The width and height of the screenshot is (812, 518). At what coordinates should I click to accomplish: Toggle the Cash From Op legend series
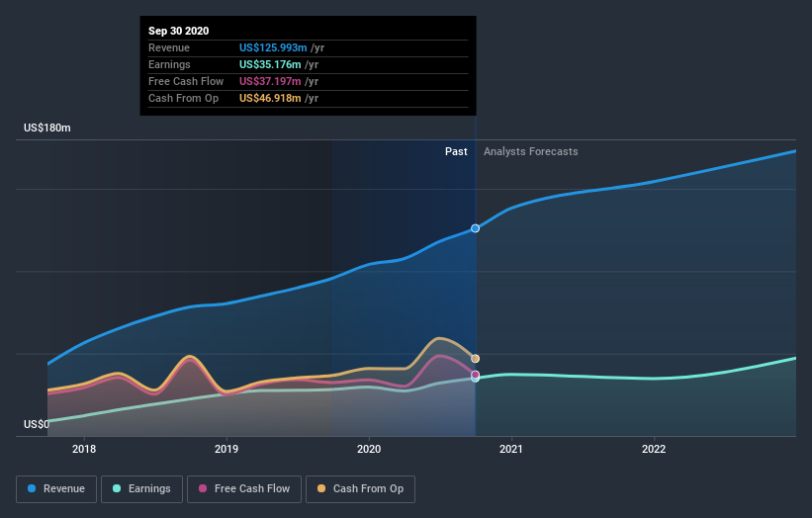(360, 489)
